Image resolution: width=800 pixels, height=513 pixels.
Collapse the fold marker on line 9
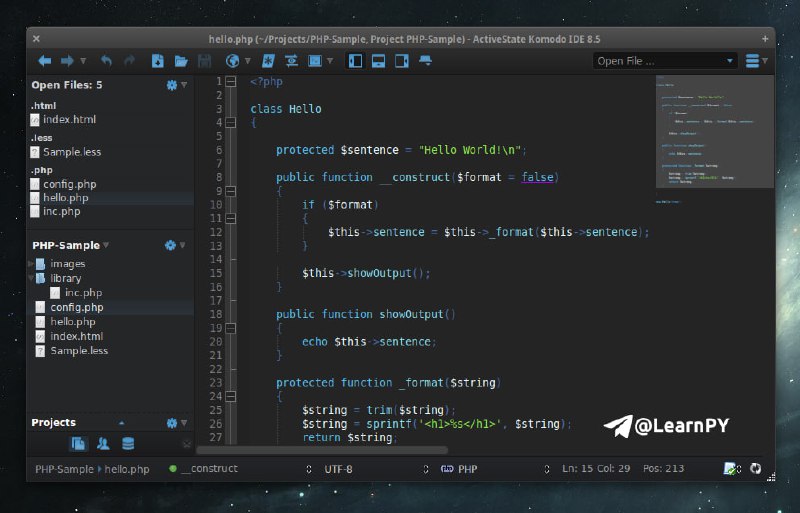click(231, 191)
